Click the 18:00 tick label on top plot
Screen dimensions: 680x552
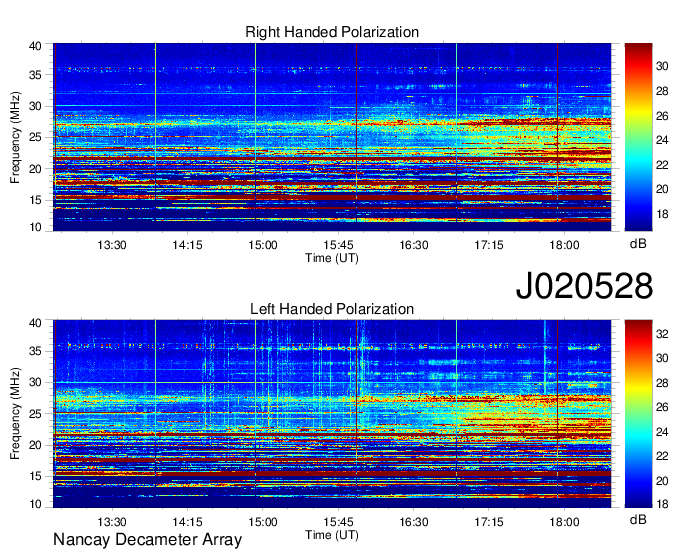click(x=564, y=245)
